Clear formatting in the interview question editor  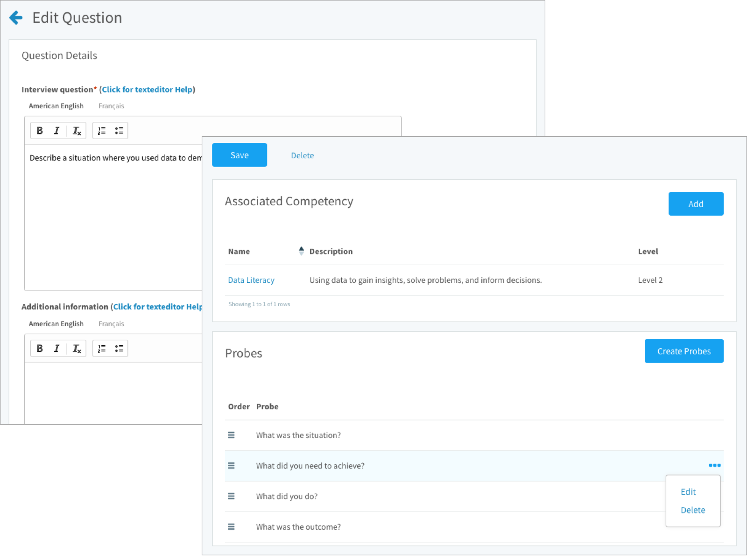tap(77, 131)
